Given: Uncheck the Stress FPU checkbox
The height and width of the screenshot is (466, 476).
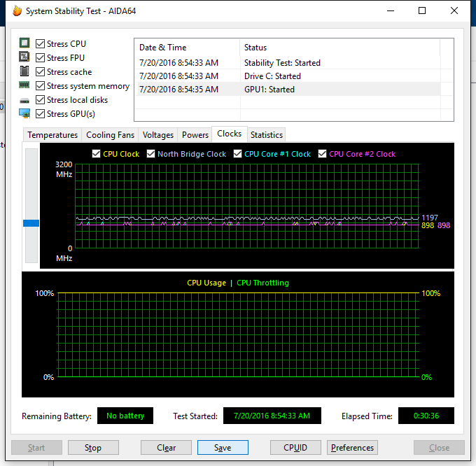Looking at the screenshot, I should (40, 57).
